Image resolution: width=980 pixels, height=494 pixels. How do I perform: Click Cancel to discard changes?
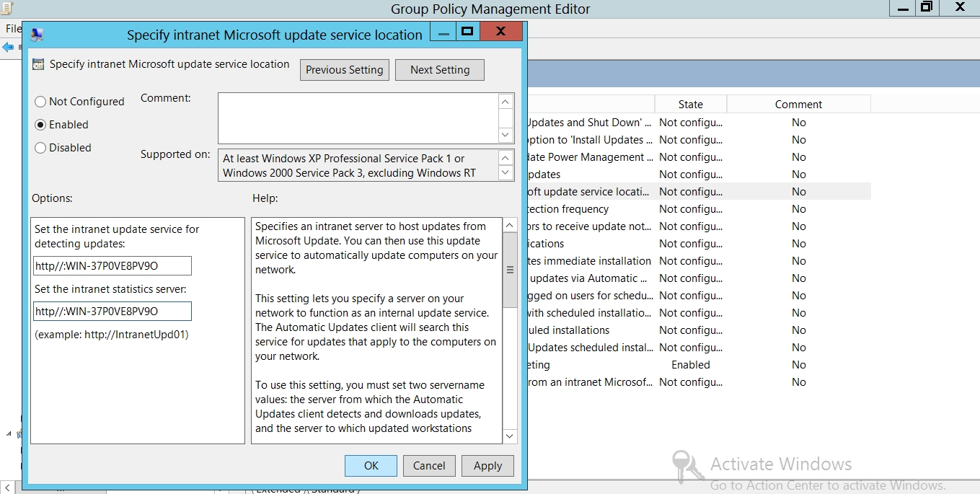(x=429, y=466)
